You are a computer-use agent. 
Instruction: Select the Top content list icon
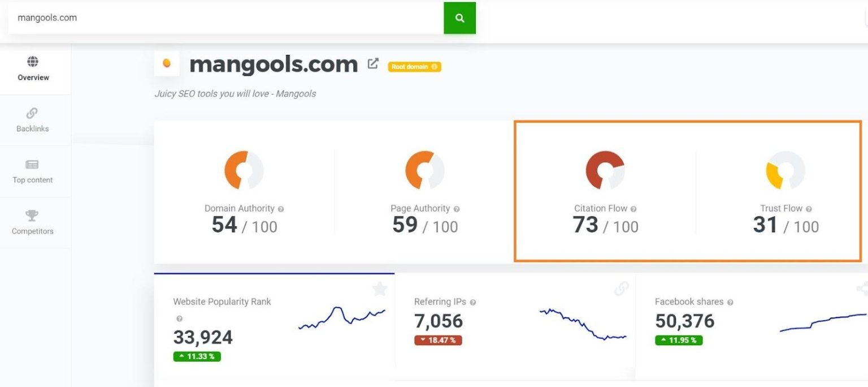pyautogui.click(x=32, y=165)
